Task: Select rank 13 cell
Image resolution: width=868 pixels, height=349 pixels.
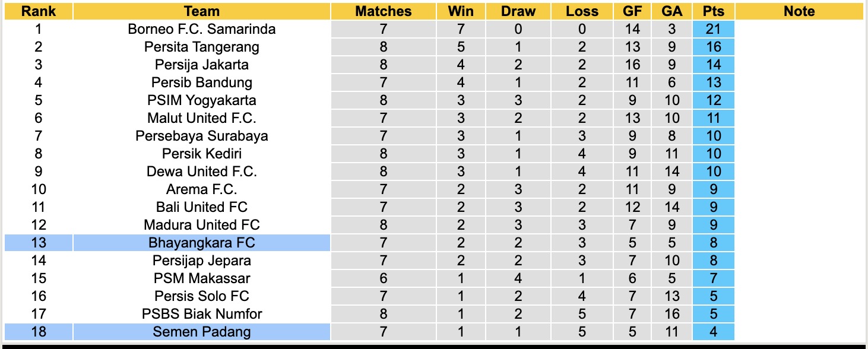Action: pos(39,243)
